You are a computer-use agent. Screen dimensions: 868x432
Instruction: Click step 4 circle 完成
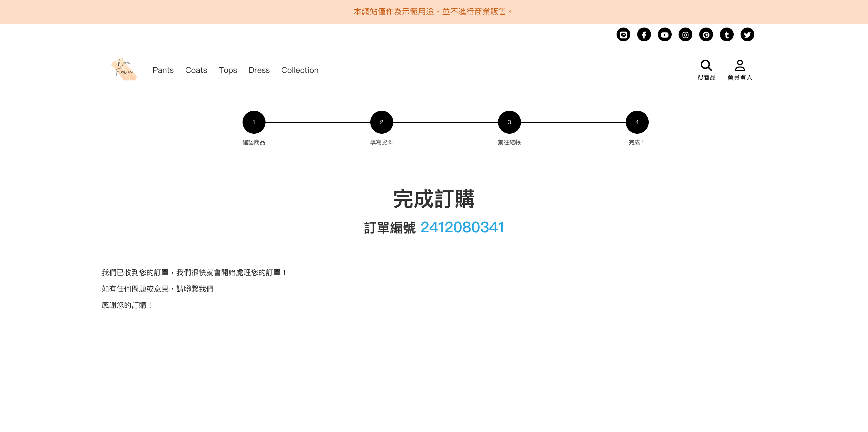coord(637,122)
